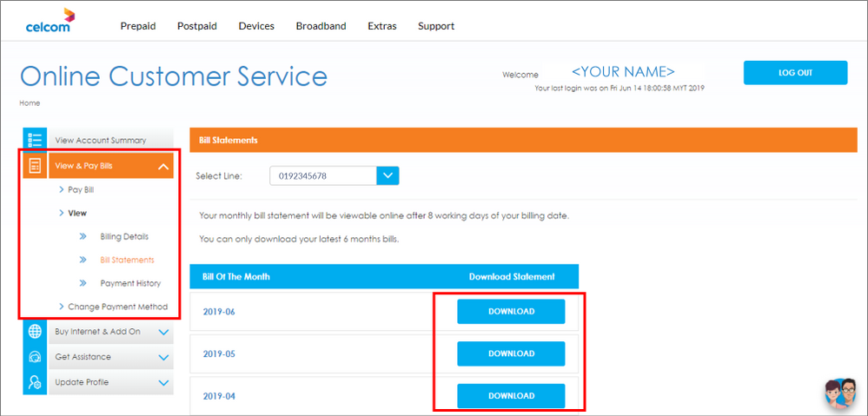Image resolution: width=868 pixels, height=416 pixels.
Task: Click the headset icon for Get Assistance
Action: (x=36, y=357)
